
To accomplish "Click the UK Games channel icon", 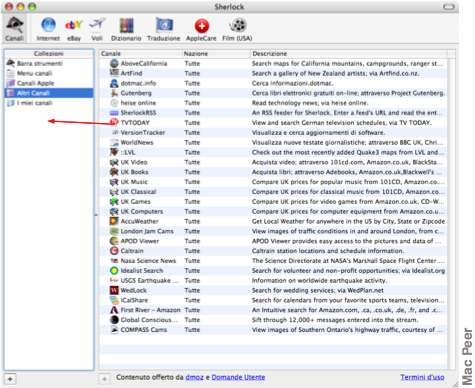I will pos(114,202).
